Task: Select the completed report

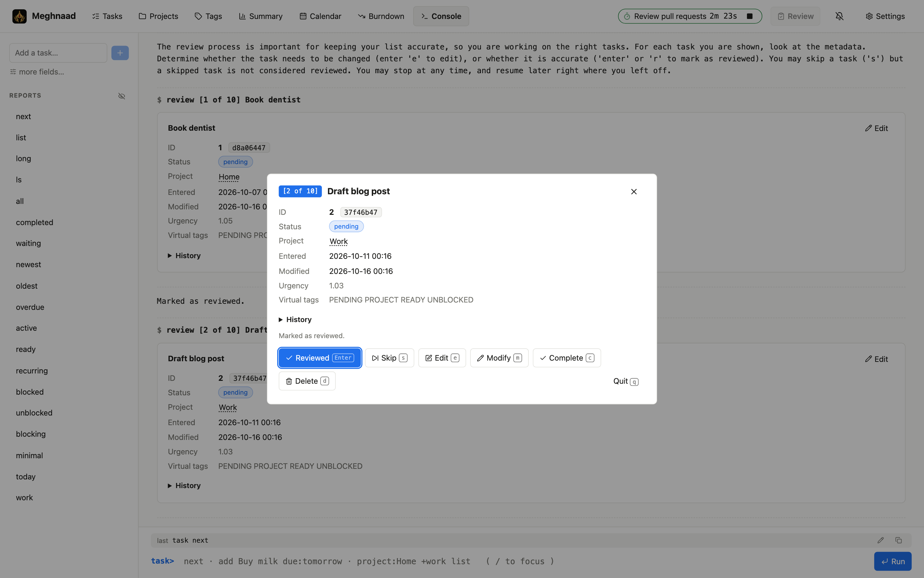Action: (34, 222)
